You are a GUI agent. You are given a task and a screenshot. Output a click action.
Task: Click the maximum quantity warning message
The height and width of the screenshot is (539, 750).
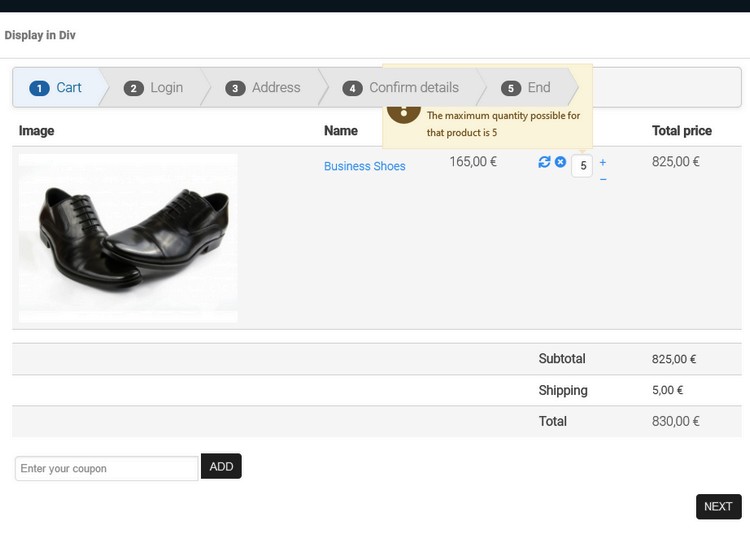coord(503,124)
